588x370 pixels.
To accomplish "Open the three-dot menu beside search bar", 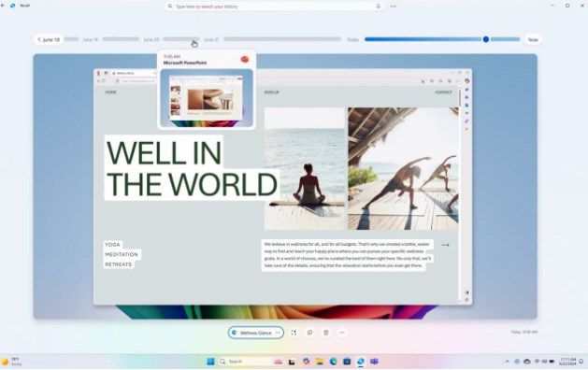I will 393,7.
